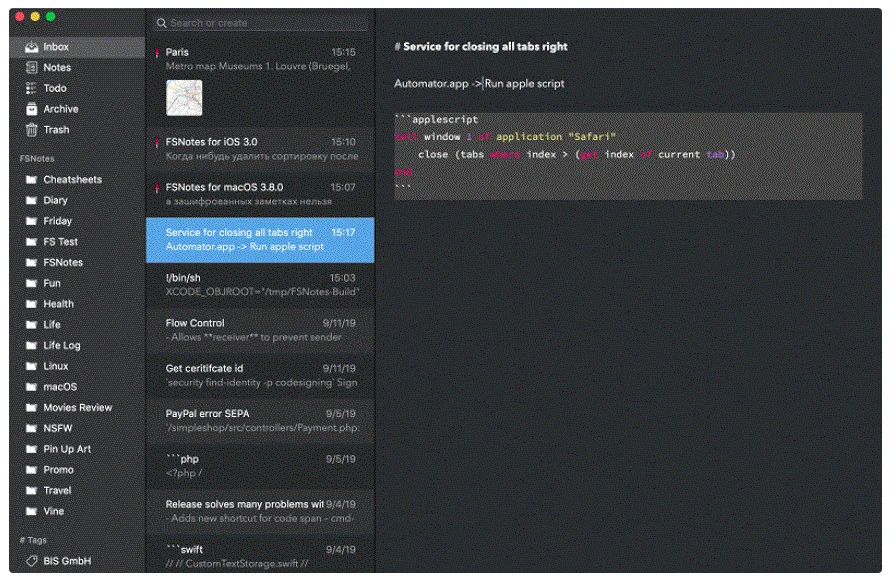Click the pin marker on FSNotes for macOS 3.8.0

click(x=157, y=188)
